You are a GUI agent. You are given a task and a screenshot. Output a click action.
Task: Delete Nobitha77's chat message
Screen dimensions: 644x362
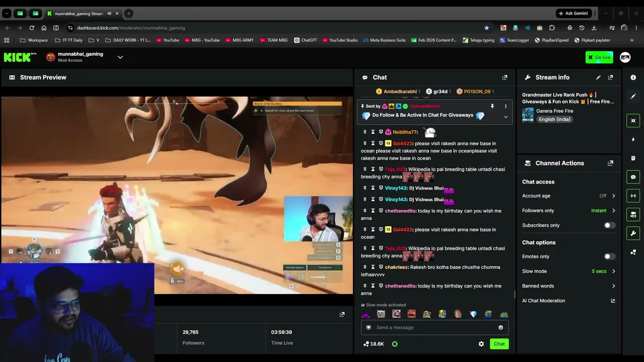[x=365, y=132]
